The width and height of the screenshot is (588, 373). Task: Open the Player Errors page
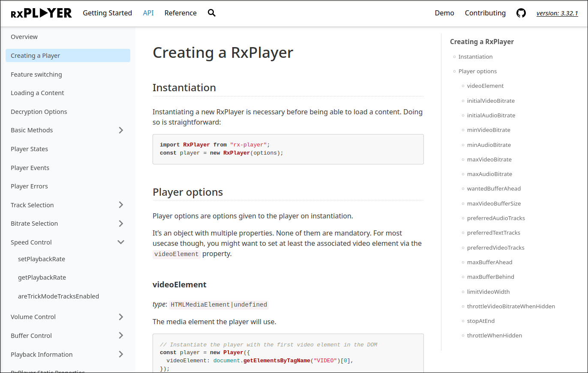click(29, 186)
